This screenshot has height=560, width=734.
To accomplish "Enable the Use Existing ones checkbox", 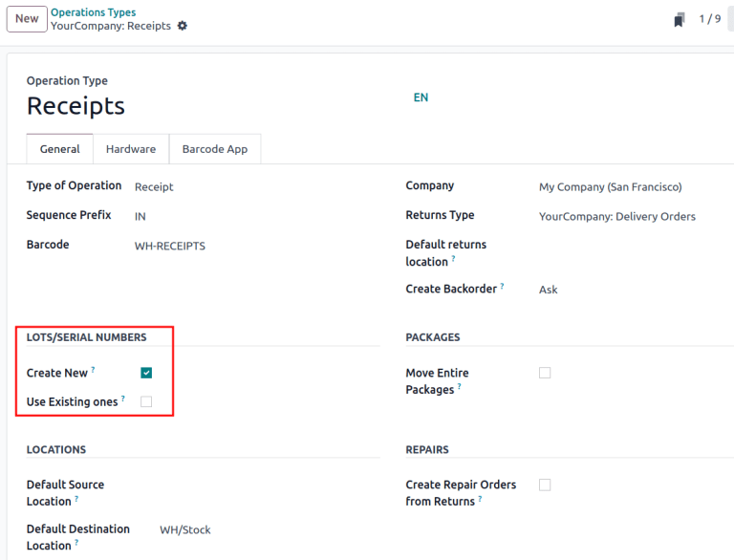I will tap(146, 401).
